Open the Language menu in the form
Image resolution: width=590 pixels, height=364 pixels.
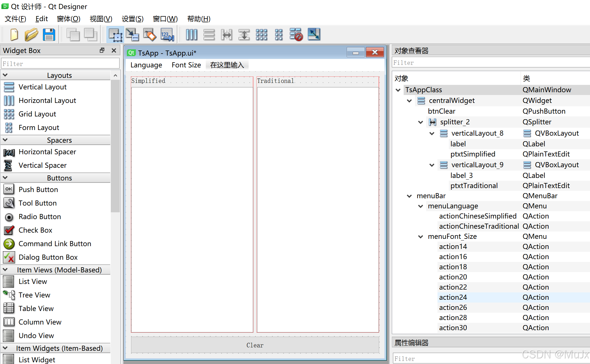pyautogui.click(x=146, y=65)
